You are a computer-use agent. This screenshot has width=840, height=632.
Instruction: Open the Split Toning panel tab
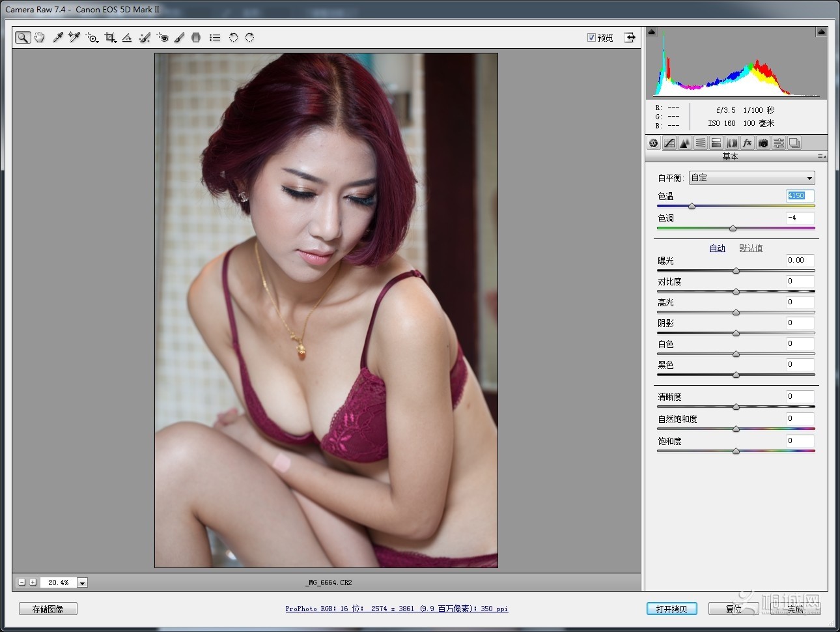pos(716,143)
